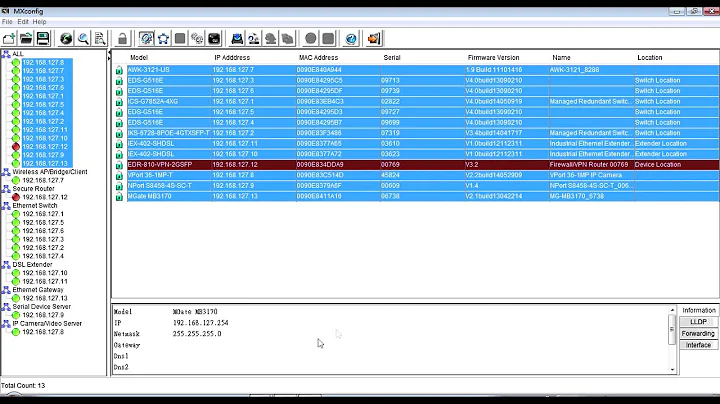720x404 pixels.
Task: Click lock icon on EDR-810-VPN-2GSFP row
Action: 119,165
